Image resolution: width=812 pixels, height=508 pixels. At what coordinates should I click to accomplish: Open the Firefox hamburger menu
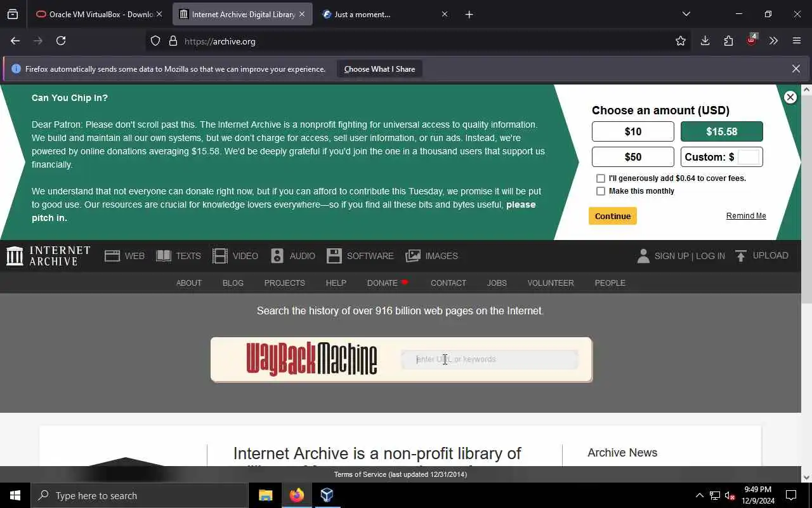coord(797,41)
